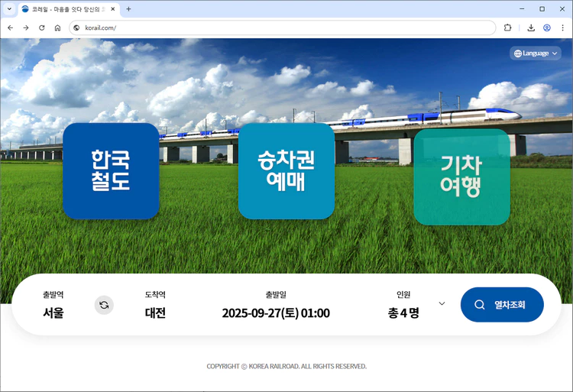Screen dimensions: 573x392
Task: Click the globe icon beside Language
Action: pyautogui.click(x=518, y=53)
